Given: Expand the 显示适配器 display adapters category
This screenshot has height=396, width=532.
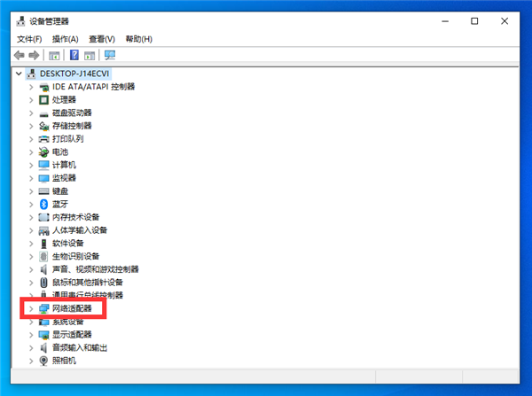Looking at the screenshot, I should click(x=31, y=334).
